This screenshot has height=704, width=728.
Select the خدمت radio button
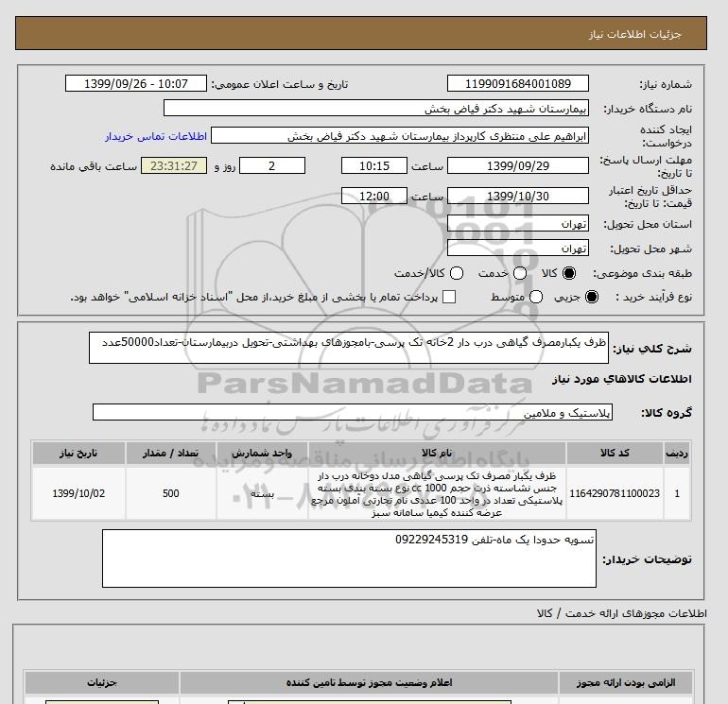[x=520, y=273]
